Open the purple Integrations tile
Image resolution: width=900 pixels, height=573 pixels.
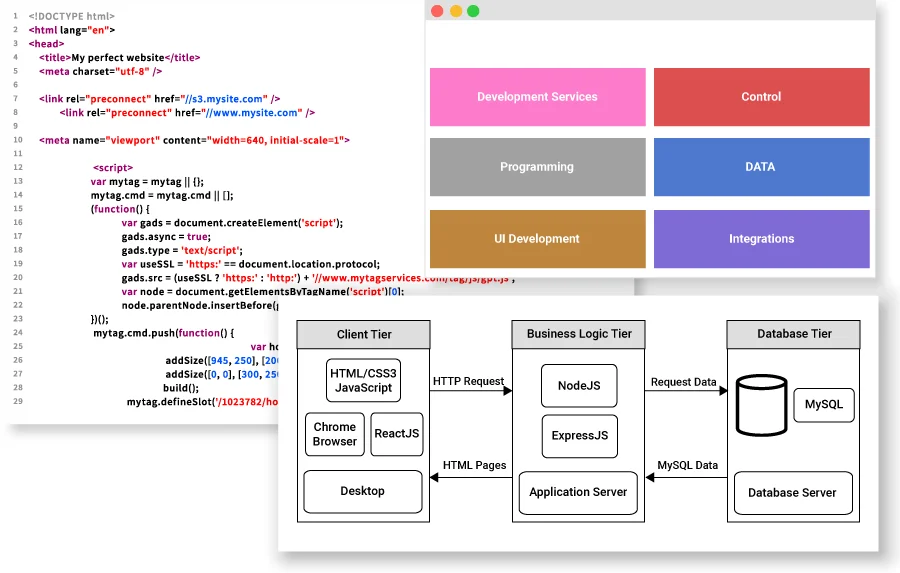click(x=761, y=239)
